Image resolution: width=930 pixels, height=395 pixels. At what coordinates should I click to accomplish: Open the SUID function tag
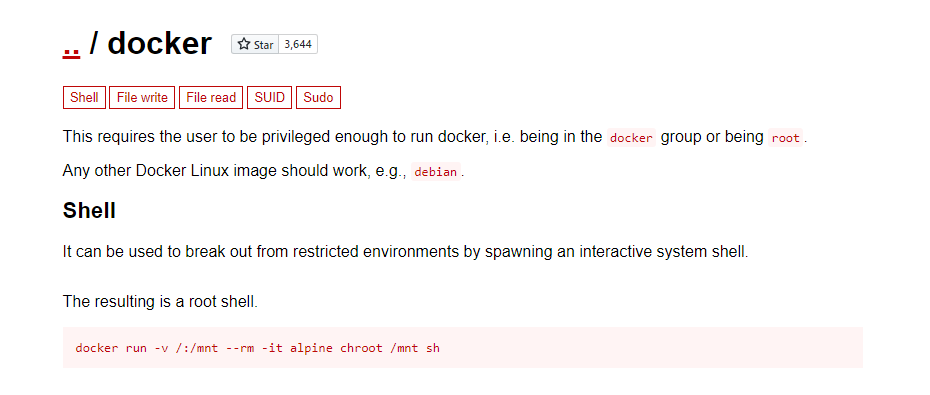tap(270, 98)
